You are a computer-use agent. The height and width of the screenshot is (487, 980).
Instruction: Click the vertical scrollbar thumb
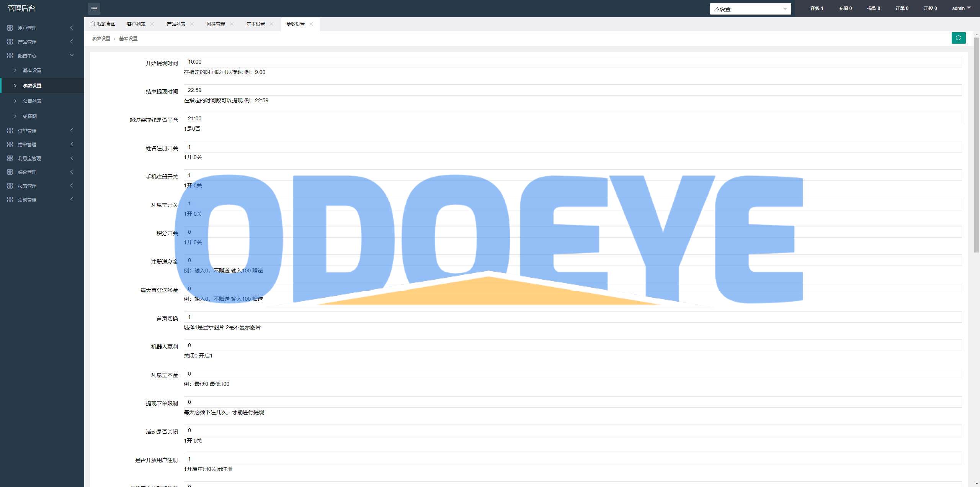(977, 145)
